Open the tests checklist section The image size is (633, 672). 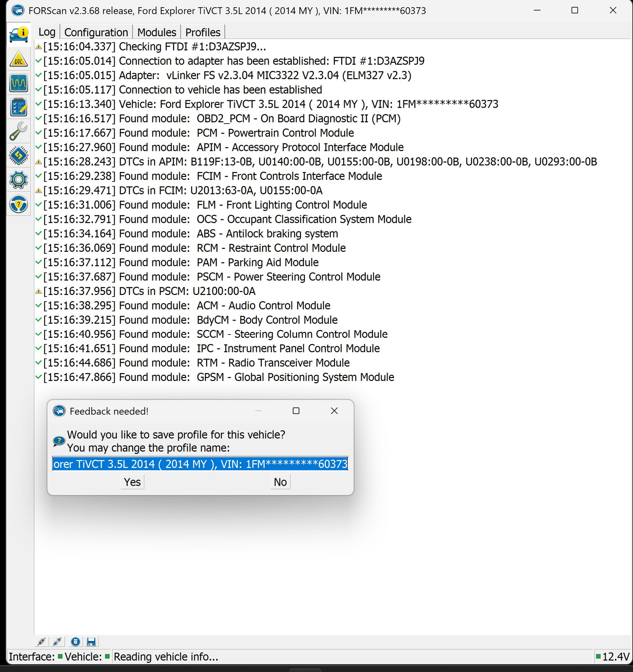tap(18, 107)
